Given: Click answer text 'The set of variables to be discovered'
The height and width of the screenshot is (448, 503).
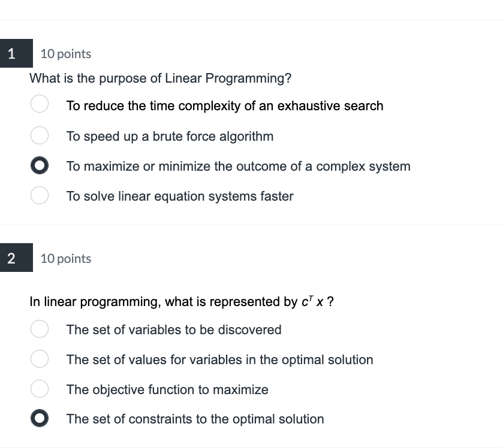Looking at the screenshot, I should point(174,330).
